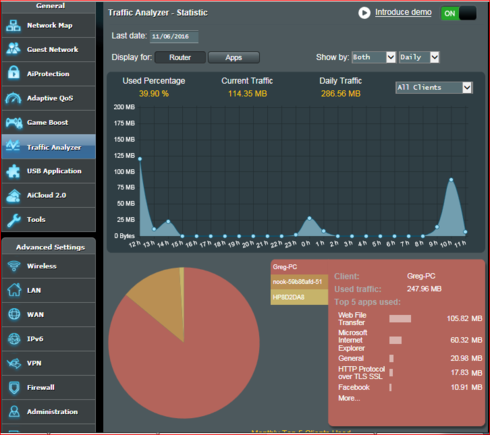Click the Wireless signal icon

click(x=14, y=266)
